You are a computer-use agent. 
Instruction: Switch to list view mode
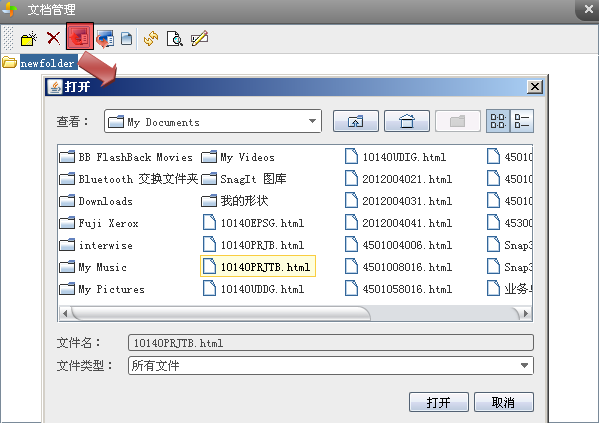pyautogui.click(x=498, y=121)
